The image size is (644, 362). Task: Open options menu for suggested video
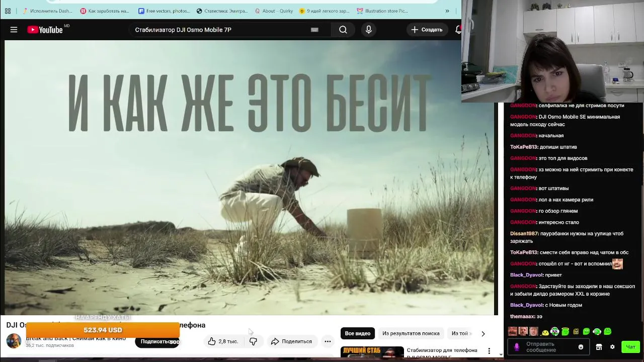[489, 350]
